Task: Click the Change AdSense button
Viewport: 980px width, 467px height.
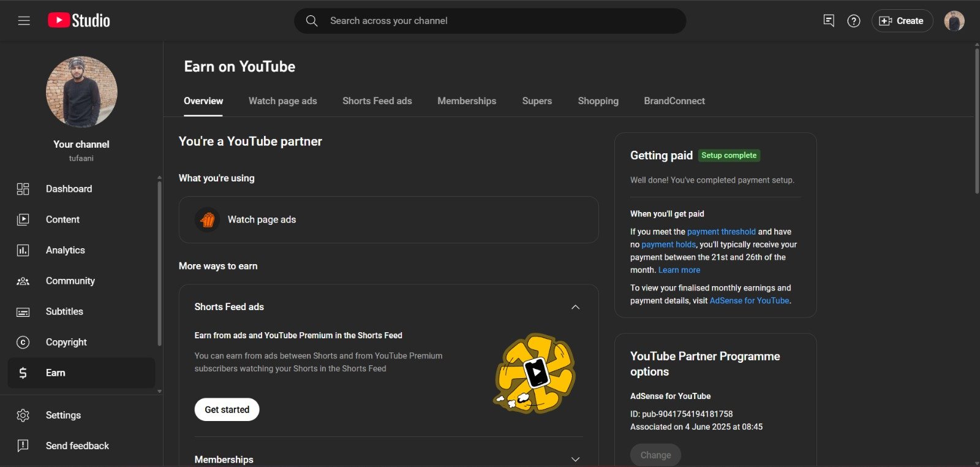Action: tap(655, 455)
